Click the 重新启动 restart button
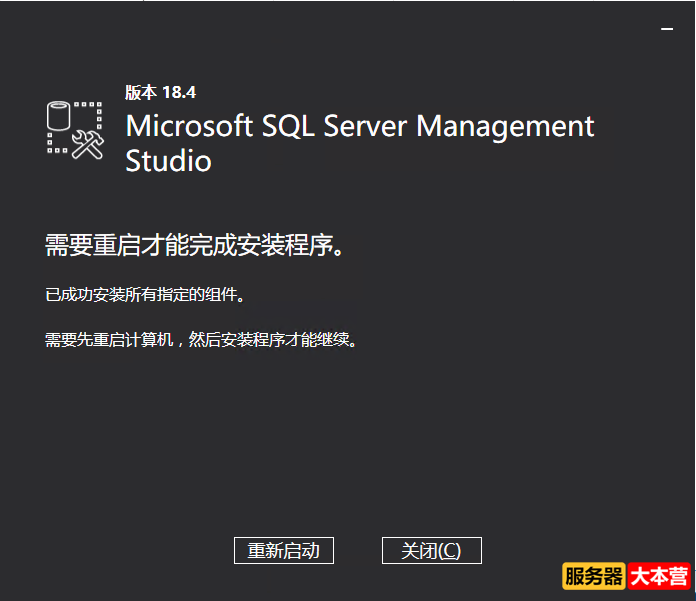696x601 pixels. [284, 550]
